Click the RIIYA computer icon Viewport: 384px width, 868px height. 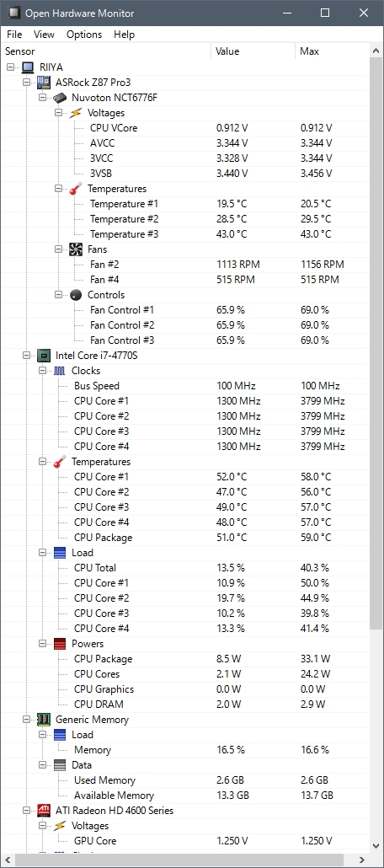coord(28,67)
